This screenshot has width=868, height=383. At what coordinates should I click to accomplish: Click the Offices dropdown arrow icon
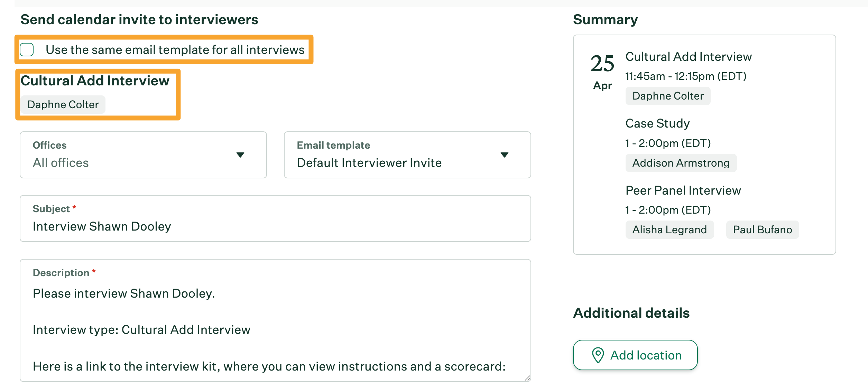[240, 155]
